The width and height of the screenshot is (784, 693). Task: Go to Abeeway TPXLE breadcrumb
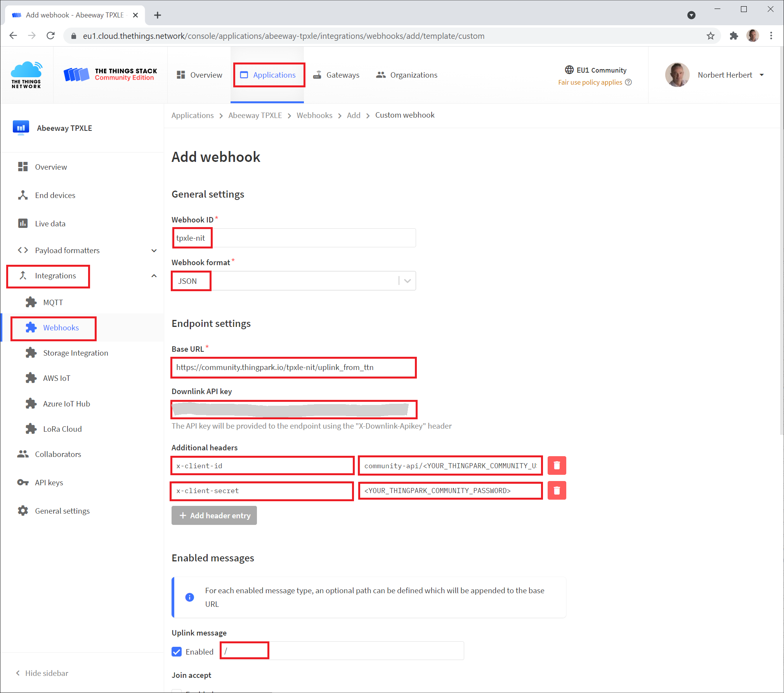coord(255,115)
